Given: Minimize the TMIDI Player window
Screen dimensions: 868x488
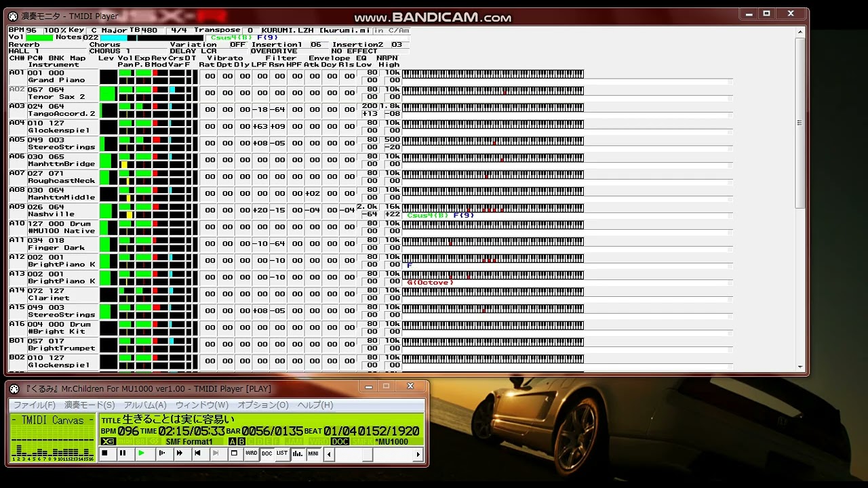Looking at the screenshot, I should 368,386.
